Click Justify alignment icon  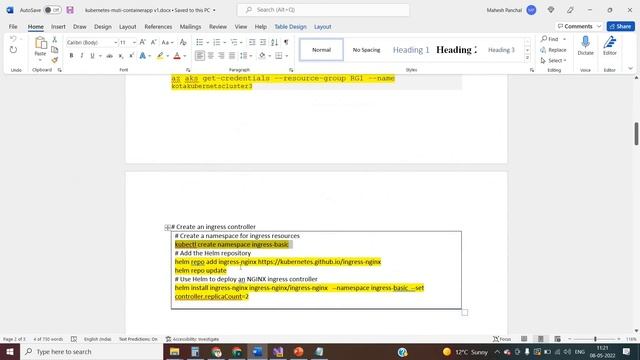click(232, 56)
